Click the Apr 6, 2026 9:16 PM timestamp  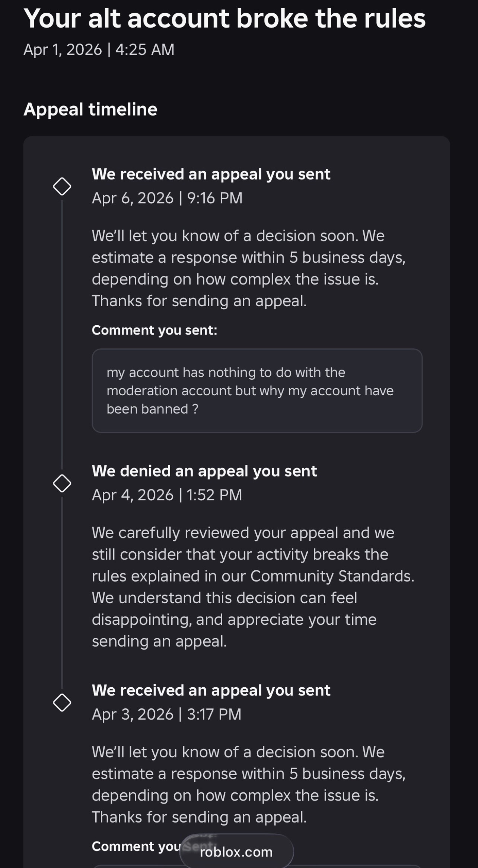pyautogui.click(x=167, y=198)
